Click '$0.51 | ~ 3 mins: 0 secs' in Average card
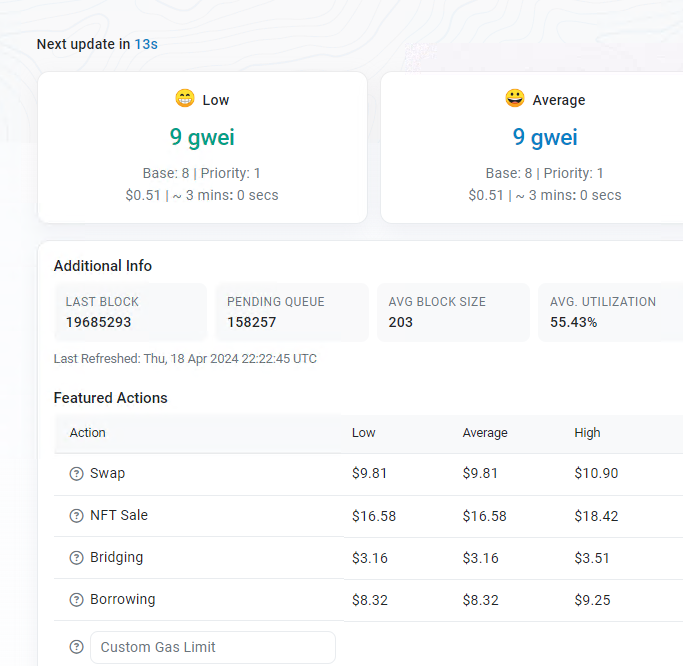The width and height of the screenshot is (683, 666). click(544, 195)
